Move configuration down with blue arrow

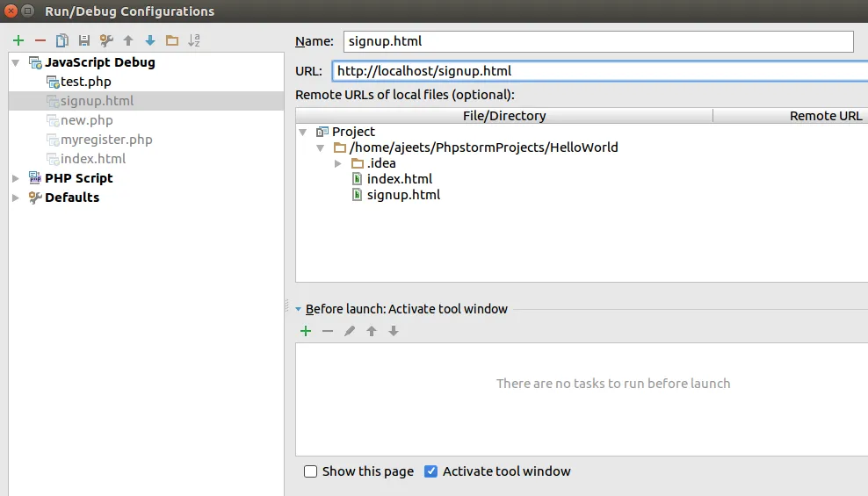click(150, 40)
